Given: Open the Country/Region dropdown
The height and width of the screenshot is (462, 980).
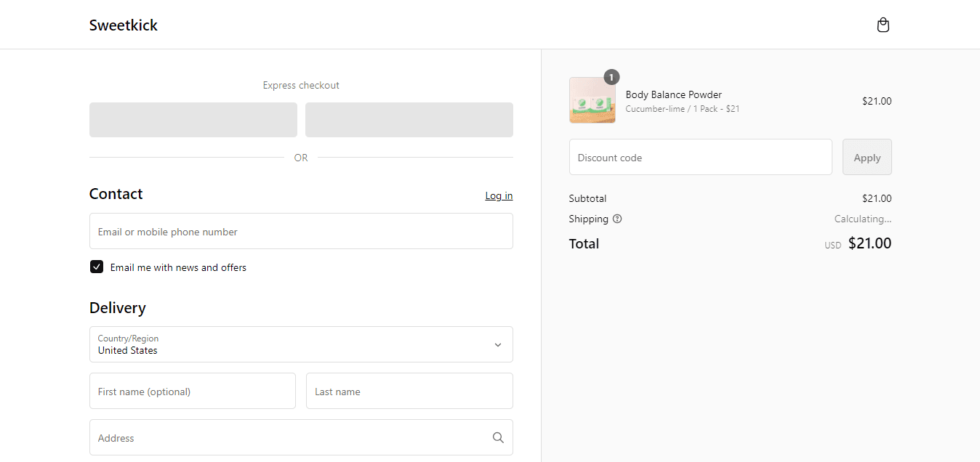Looking at the screenshot, I should (x=301, y=344).
